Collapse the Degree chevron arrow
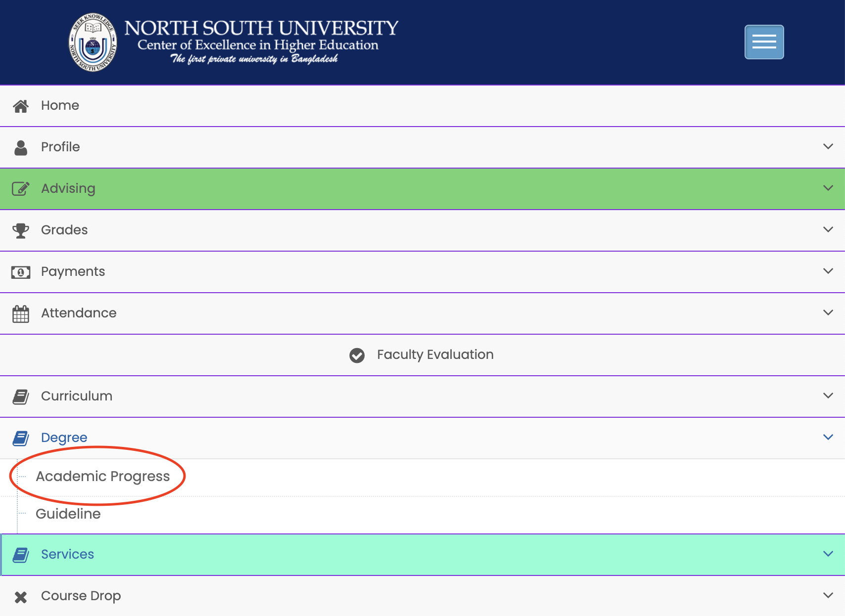Image resolution: width=845 pixels, height=616 pixels. click(828, 437)
